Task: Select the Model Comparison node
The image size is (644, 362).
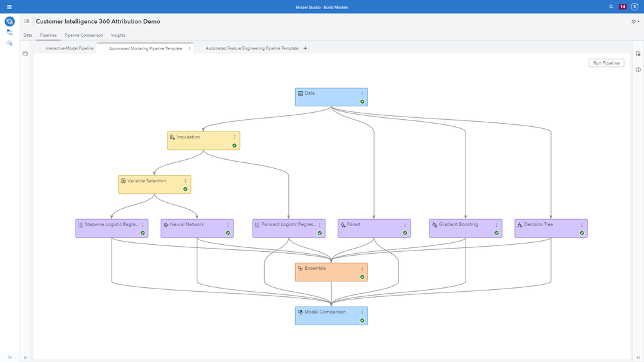Action: pyautogui.click(x=331, y=316)
